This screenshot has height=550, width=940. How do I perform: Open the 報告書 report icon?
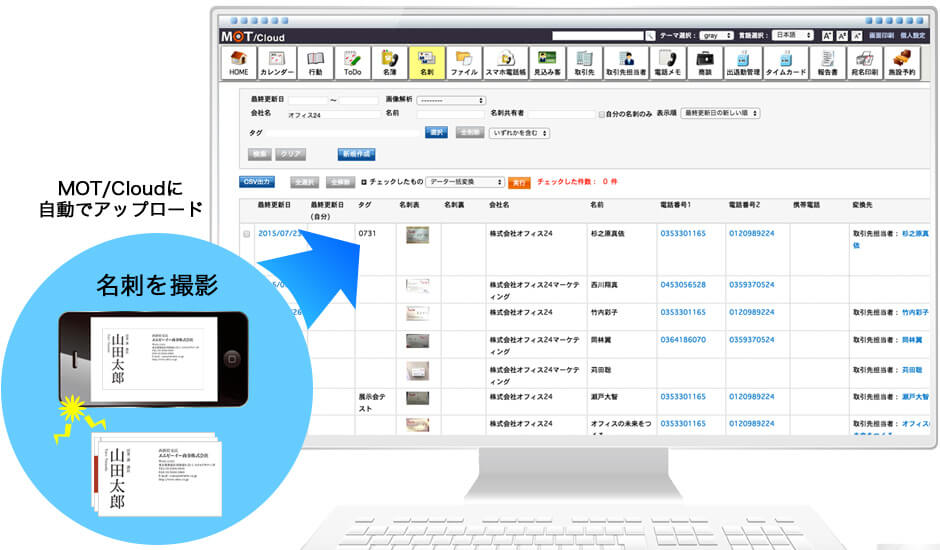tap(827, 62)
